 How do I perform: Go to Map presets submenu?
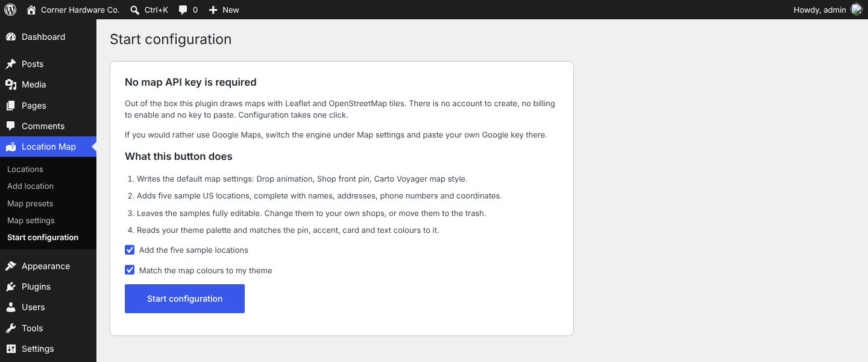(30, 203)
